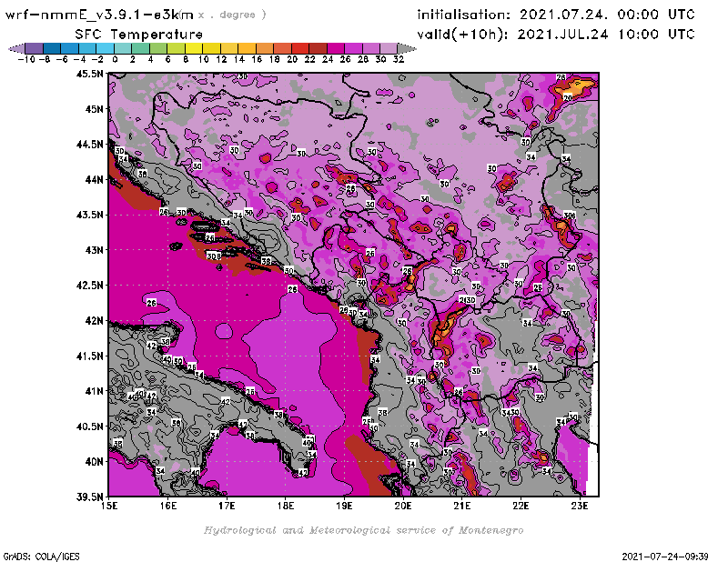Click the 44.5N latitude axis label
This screenshot has width=728, height=562.
pos(89,145)
